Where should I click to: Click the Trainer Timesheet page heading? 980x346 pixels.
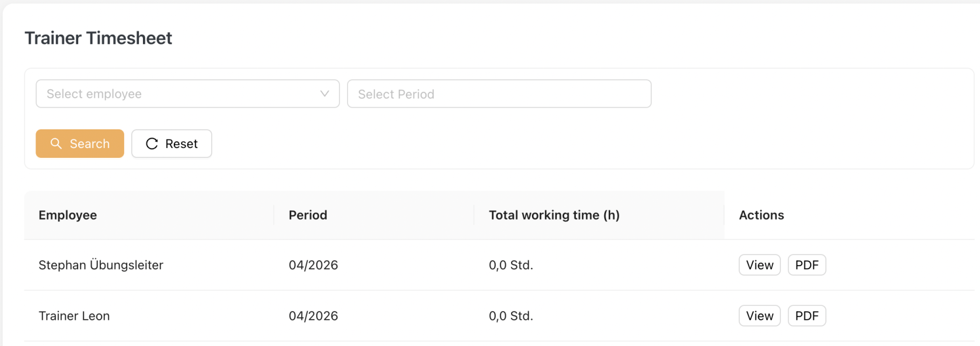tap(98, 38)
